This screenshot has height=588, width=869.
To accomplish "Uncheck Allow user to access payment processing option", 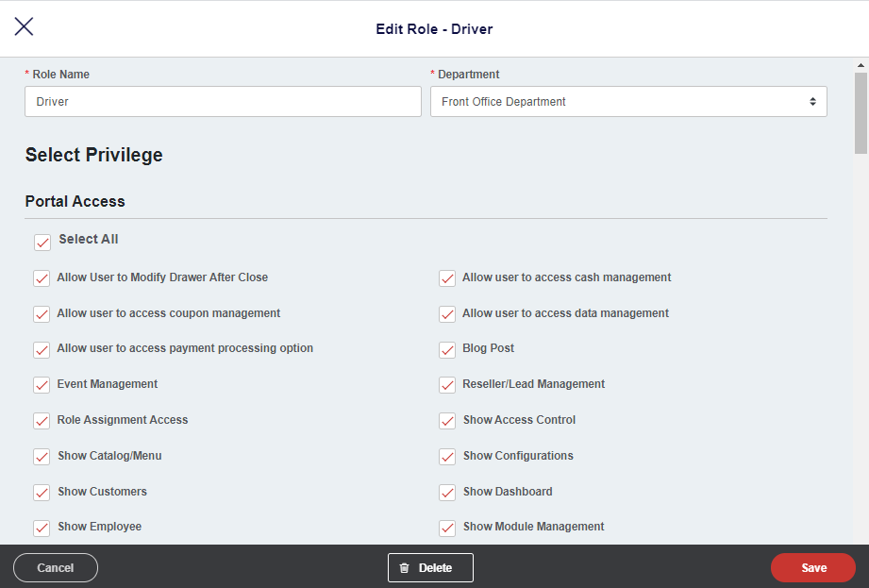I will pos(42,350).
